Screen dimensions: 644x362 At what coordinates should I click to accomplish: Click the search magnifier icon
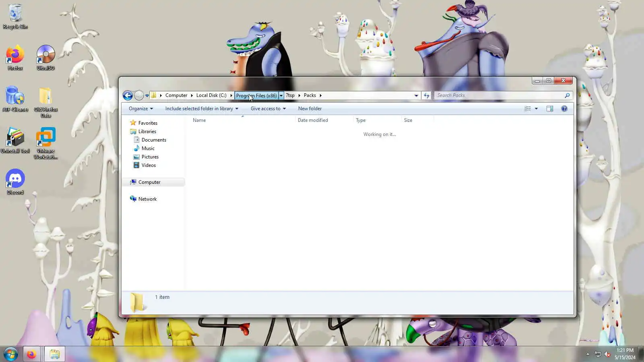(x=567, y=95)
